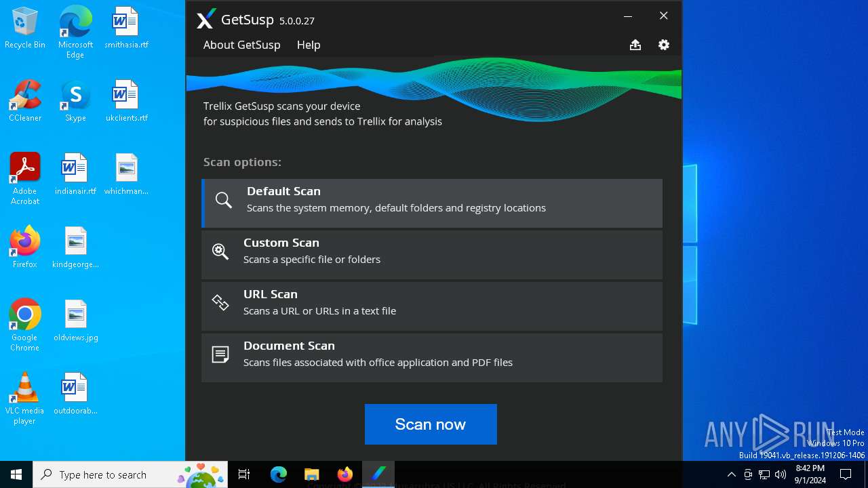The image size is (868, 488).
Task: Click the Document Scan page icon
Action: coord(220,354)
